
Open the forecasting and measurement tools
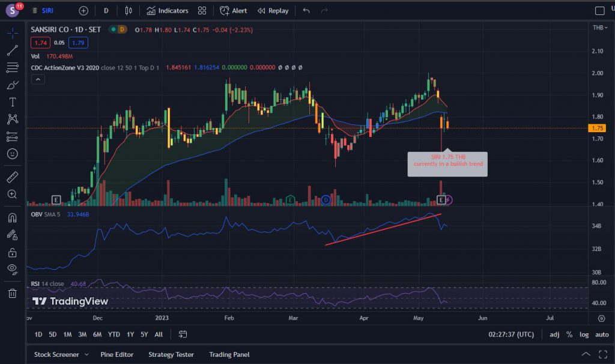point(13,136)
